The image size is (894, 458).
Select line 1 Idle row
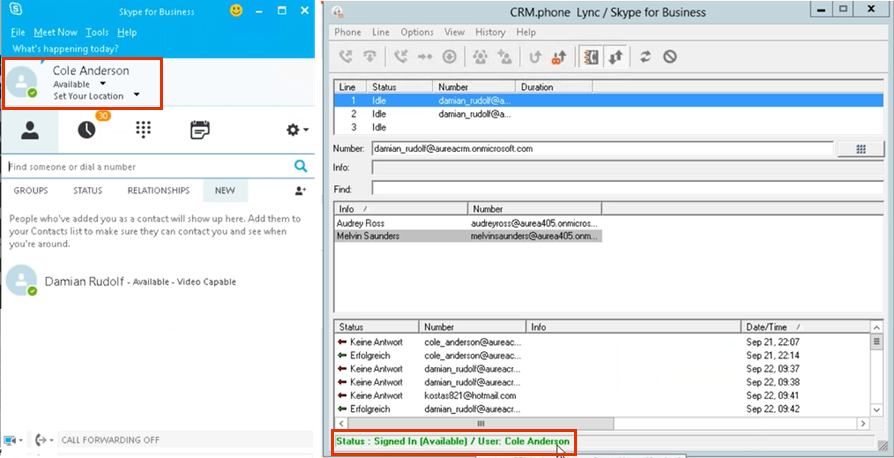608,100
